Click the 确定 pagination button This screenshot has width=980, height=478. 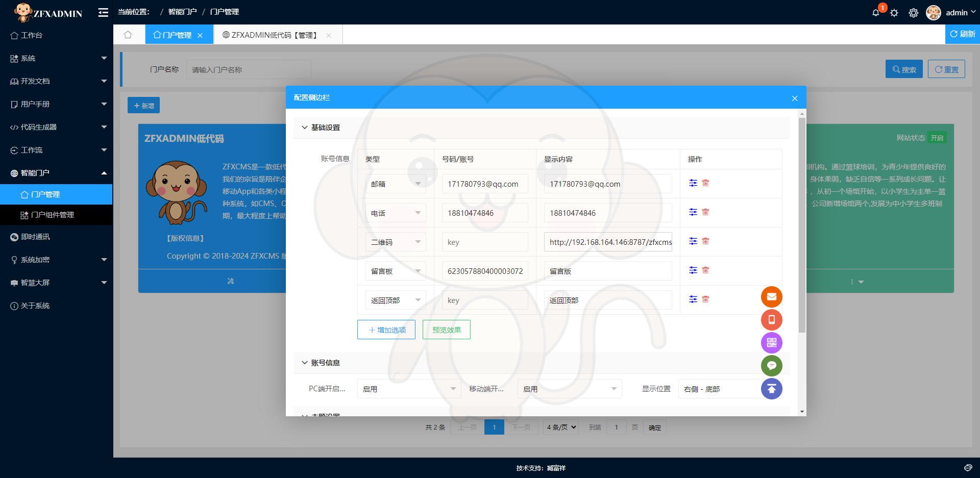pyautogui.click(x=655, y=427)
